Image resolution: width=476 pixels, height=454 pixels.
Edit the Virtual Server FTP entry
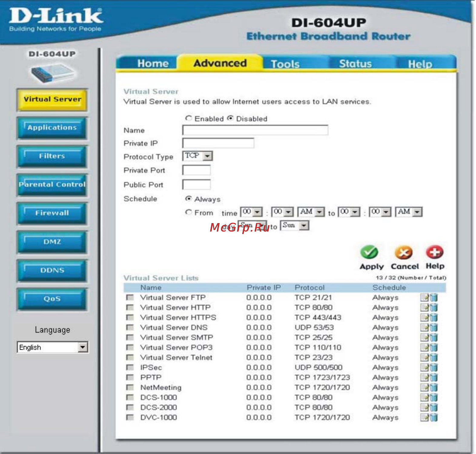tap(425, 298)
